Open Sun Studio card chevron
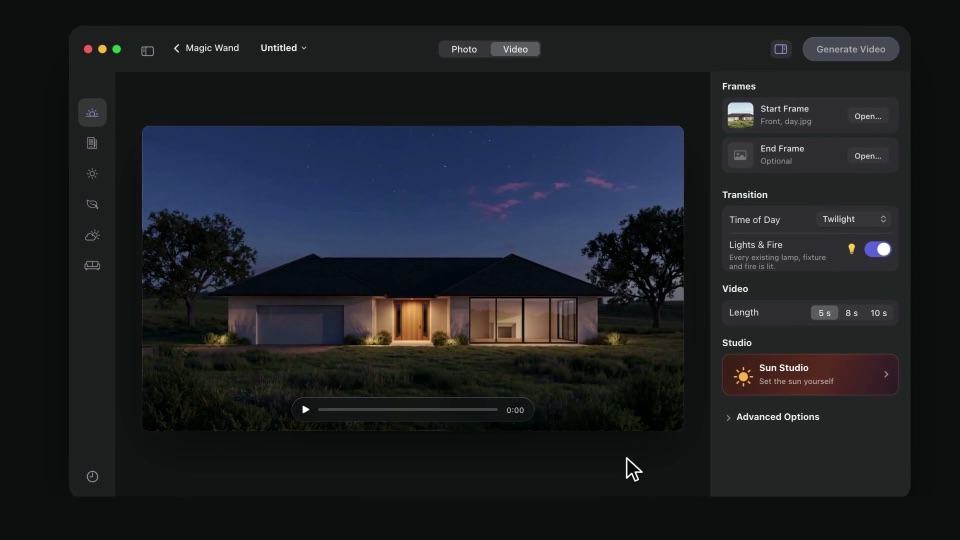This screenshot has width=960, height=540. tap(885, 374)
